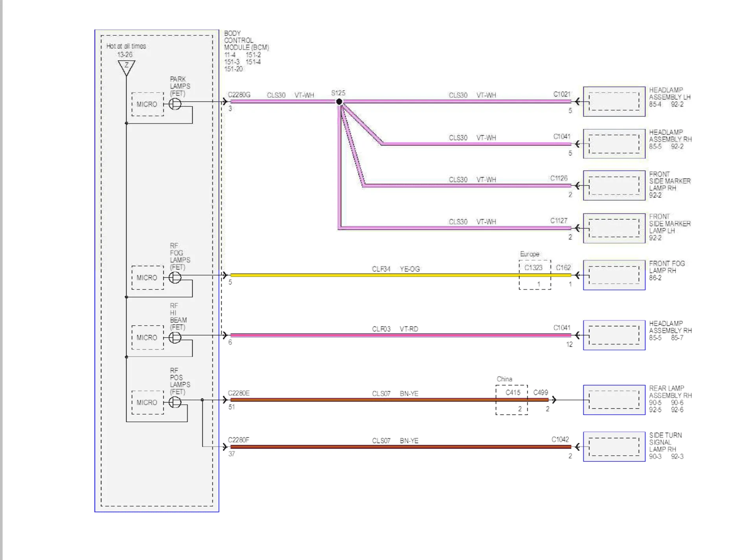The height and width of the screenshot is (560, 747).
Task: Click the C2280F connector label
Action: point(238,440)
